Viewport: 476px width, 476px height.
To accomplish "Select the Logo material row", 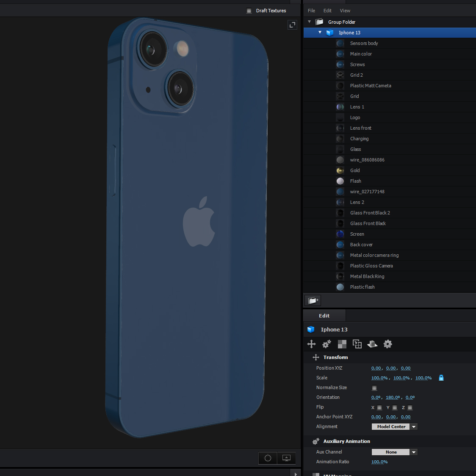I will click(x=390, y=117).
